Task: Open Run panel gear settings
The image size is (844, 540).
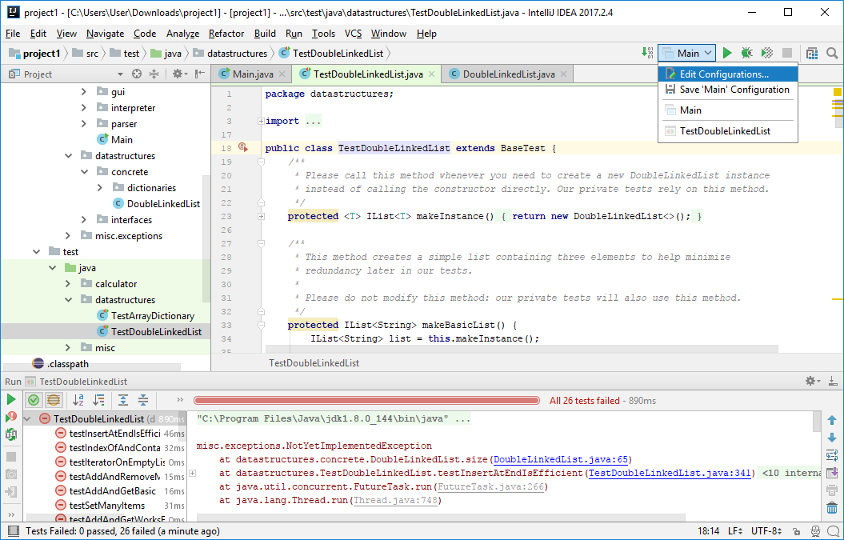Action: [x=812, y=381]
